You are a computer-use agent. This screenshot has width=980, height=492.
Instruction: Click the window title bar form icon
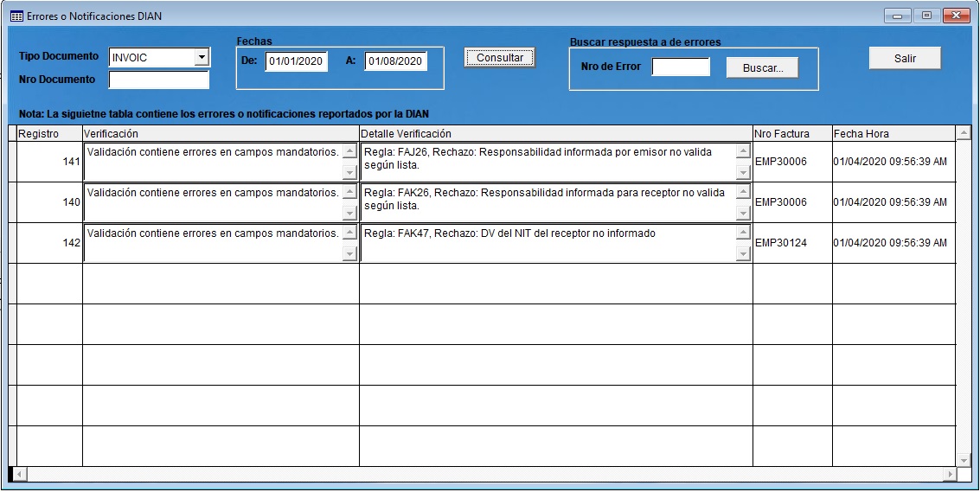17,16
